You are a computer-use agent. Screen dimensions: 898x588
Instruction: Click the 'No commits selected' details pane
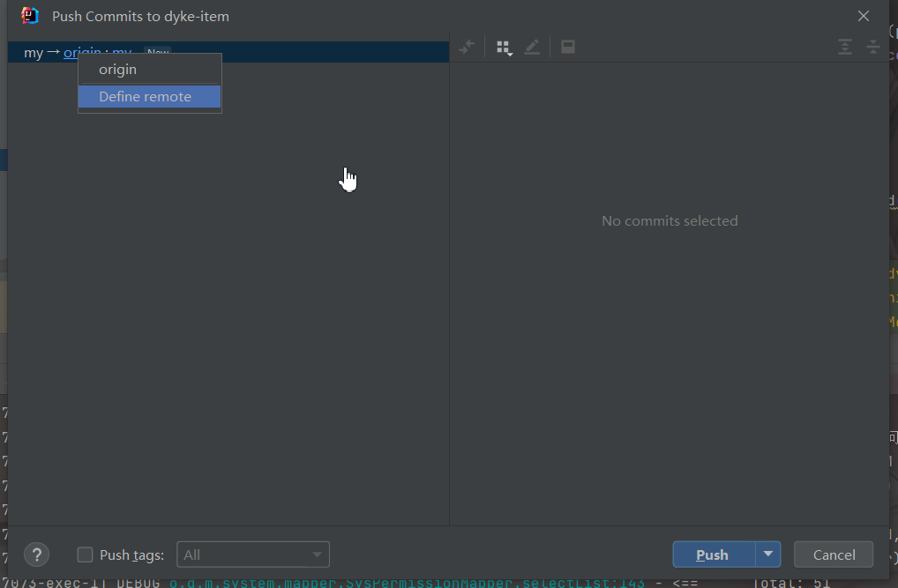(670, 221)
